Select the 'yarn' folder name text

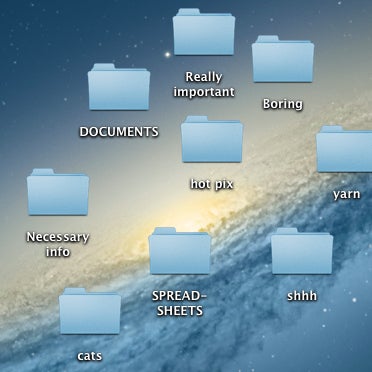[x=347, y=194]
